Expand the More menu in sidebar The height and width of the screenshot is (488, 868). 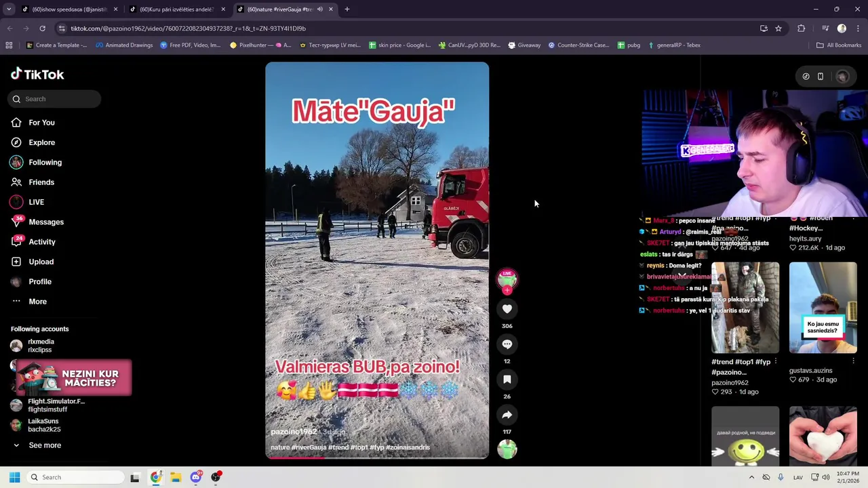(37, 302)
